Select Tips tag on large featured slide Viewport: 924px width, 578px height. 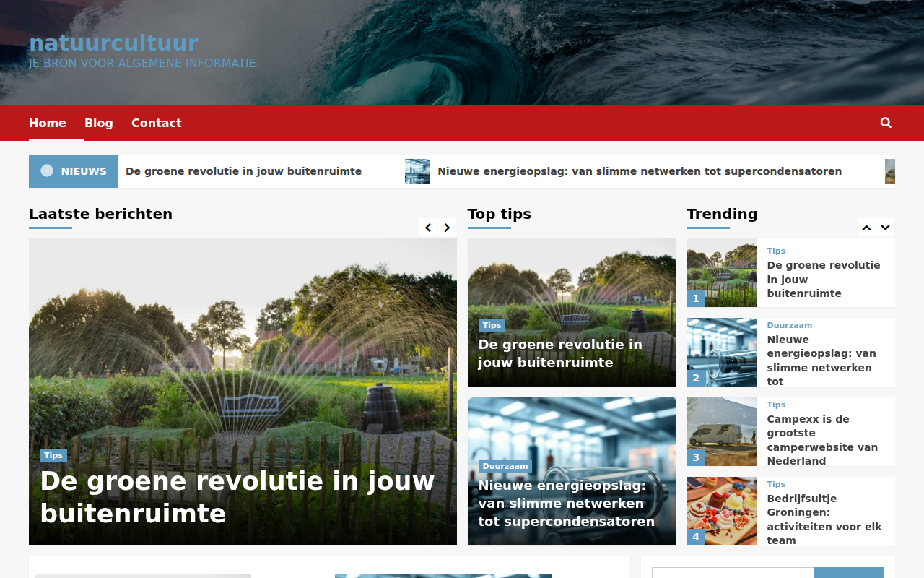coord(53,455)
